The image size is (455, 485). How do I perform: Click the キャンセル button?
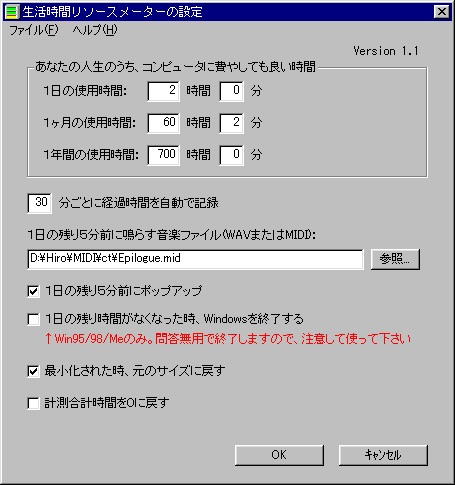tap(383, 455)
